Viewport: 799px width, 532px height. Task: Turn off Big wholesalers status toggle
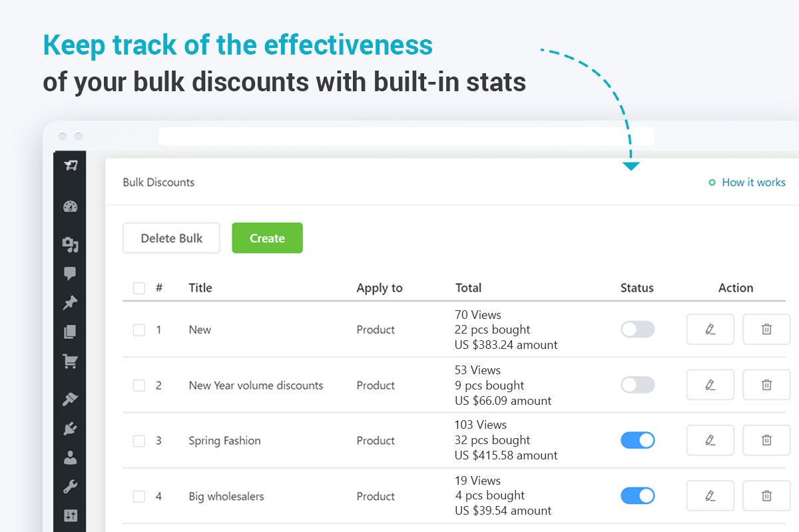coord(638,495)
